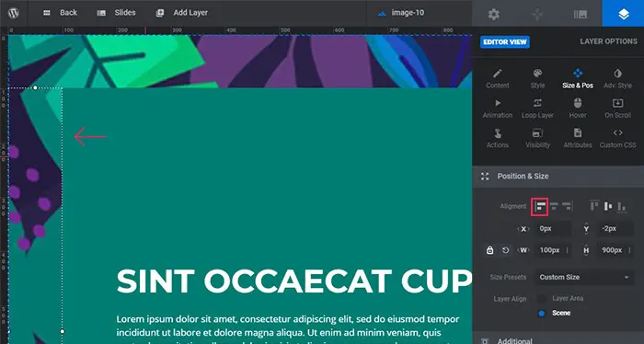Go Back to the module overview

click(x=60, y=13)
